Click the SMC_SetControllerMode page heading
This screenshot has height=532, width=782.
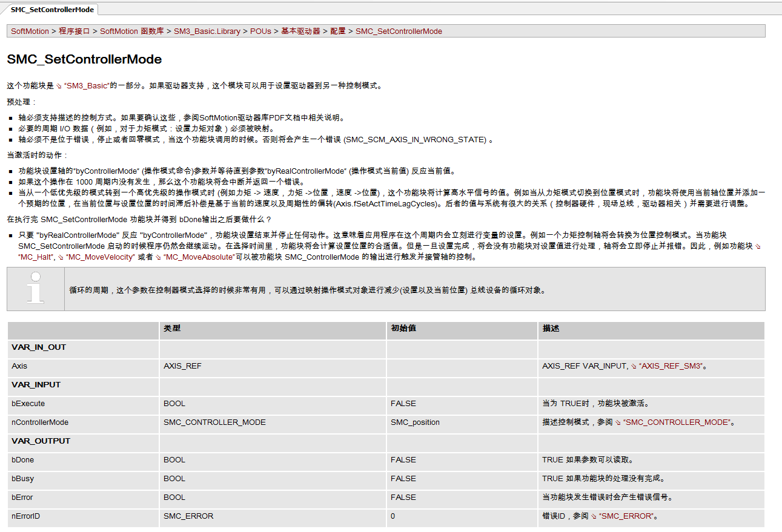(84, 59)
